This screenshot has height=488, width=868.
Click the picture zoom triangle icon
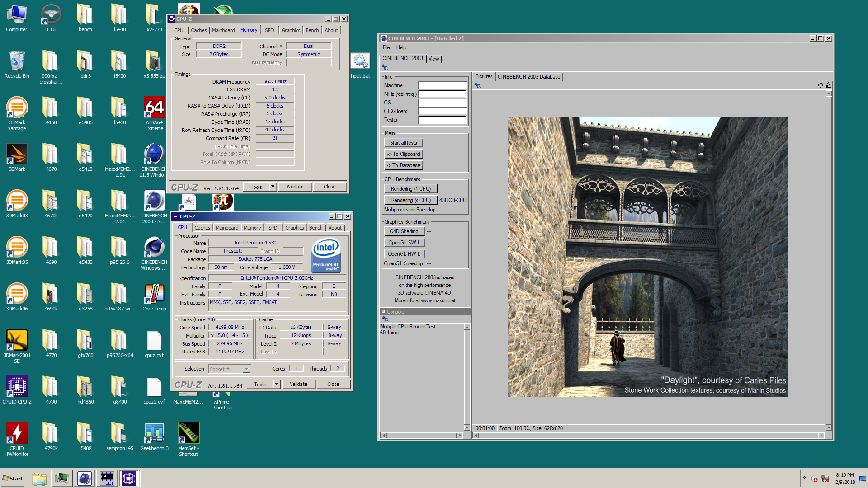[x=828, y=85]
